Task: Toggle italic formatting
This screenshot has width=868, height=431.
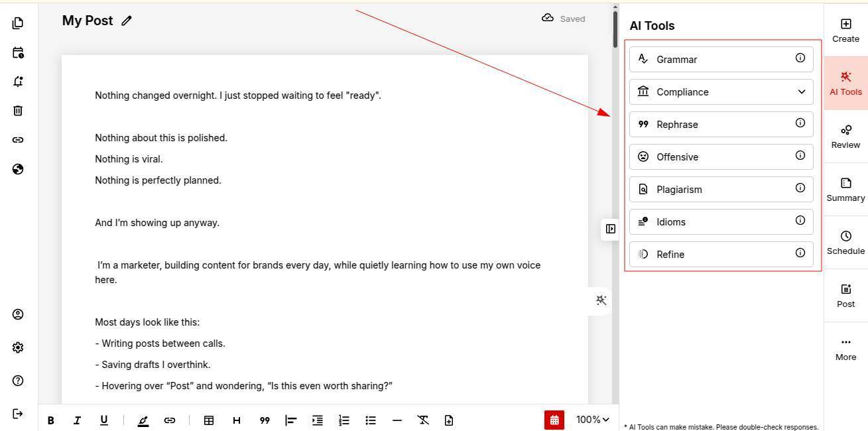Action: (77, 420)
